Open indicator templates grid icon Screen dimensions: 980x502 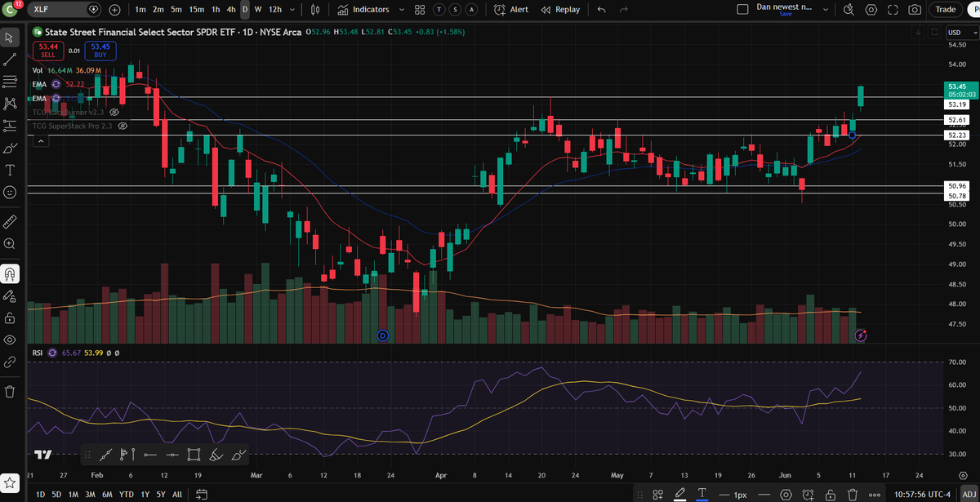420,10
